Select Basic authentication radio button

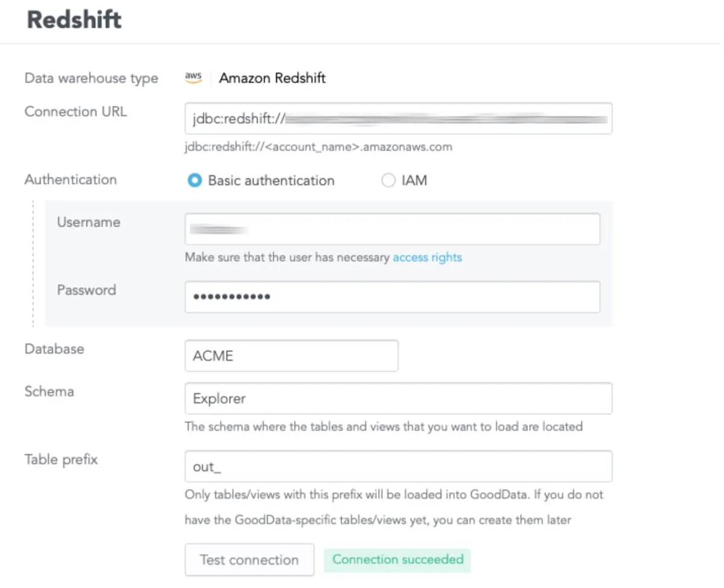(x=194, y=180)
